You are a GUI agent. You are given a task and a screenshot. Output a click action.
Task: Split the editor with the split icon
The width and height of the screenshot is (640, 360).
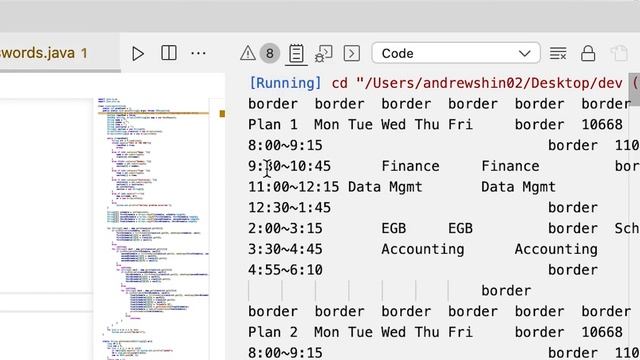tap(169, 53)
